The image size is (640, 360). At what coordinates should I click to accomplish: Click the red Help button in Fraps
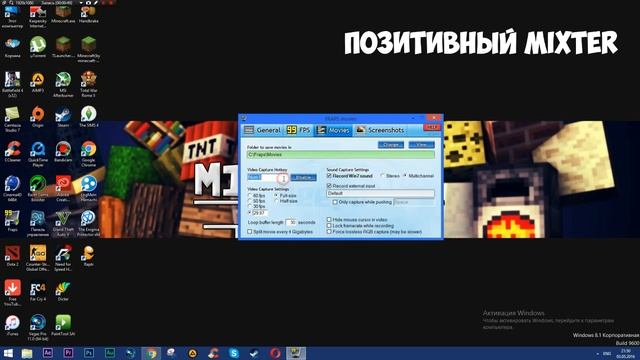click(x=431, y=128)
